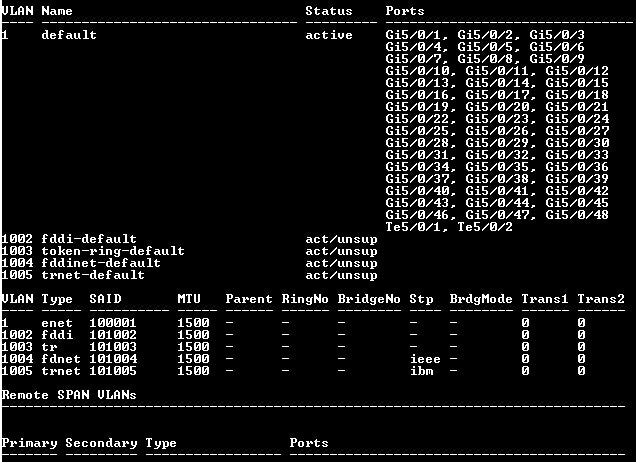
Task: Click the 'Primary' column header
Action: (29, 443)
